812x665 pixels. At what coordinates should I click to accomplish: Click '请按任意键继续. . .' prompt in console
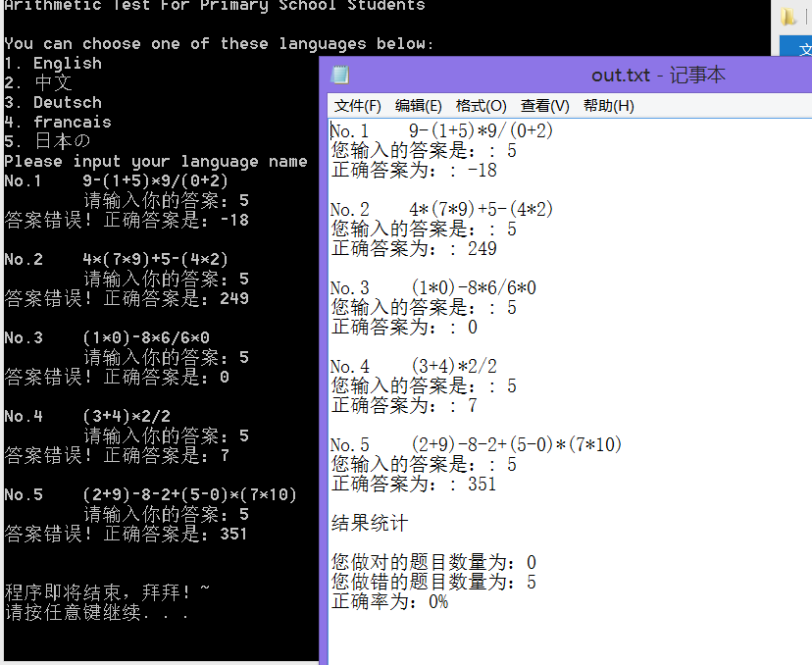coord(96,612)
